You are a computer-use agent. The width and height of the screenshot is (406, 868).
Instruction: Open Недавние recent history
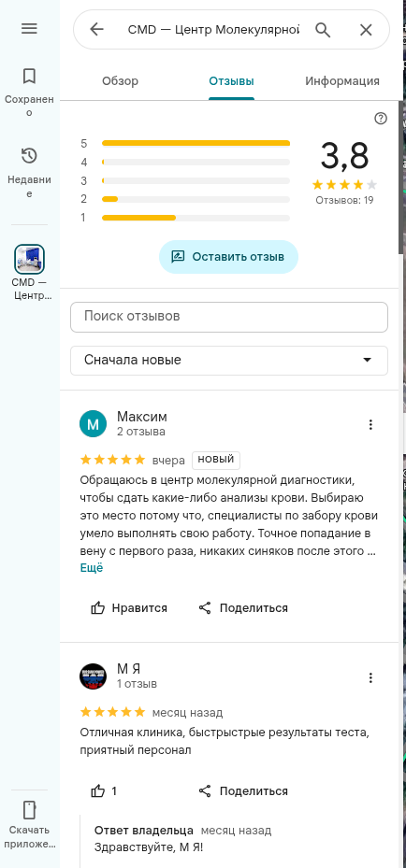(29, 173)
